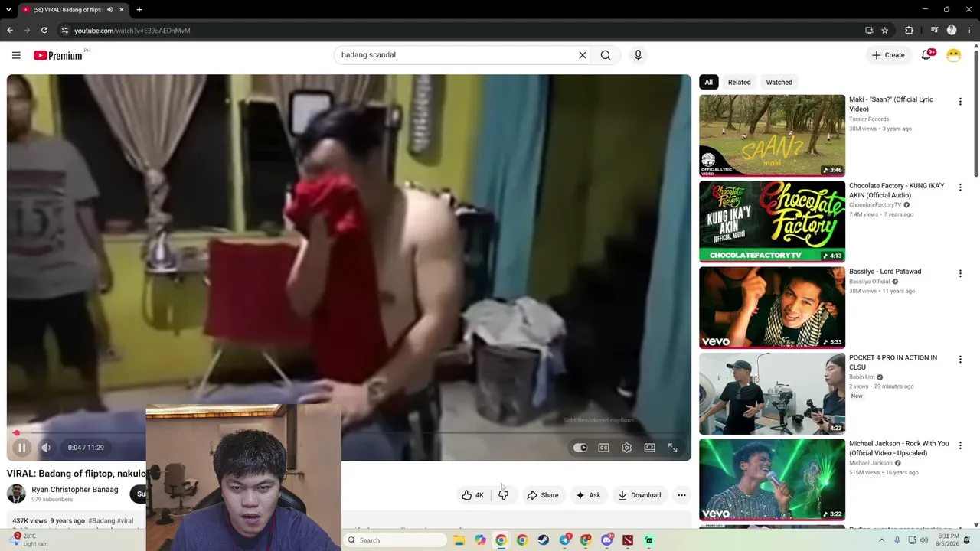Open Dota 2 icon in taskbar
Viewport: 980px width, 551px height.
click(x=628, y=540)
